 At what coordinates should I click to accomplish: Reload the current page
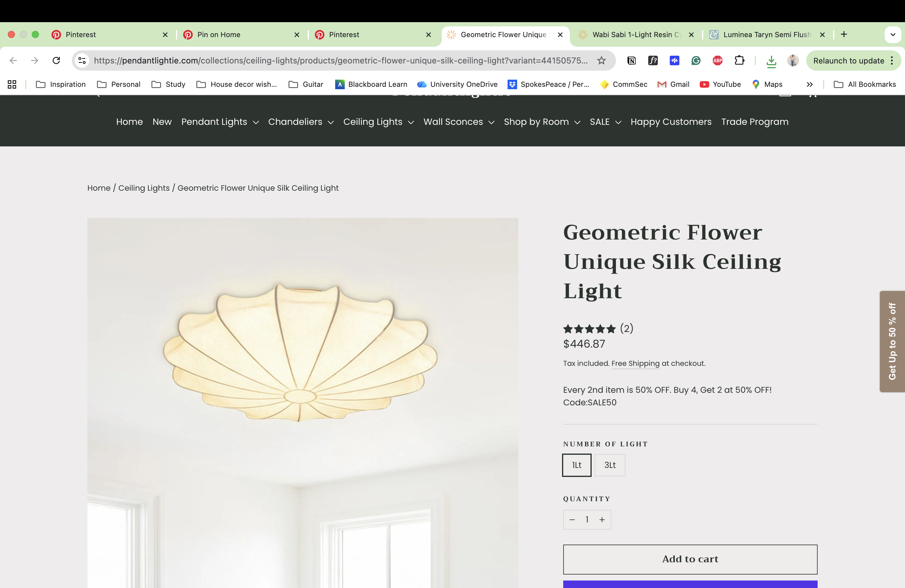[56, 60]
